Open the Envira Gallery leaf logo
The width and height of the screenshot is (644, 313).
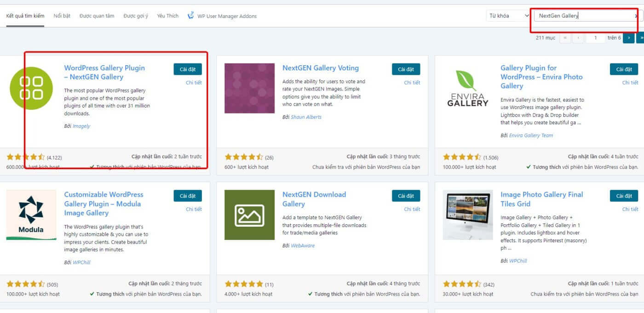pos(467,88)
